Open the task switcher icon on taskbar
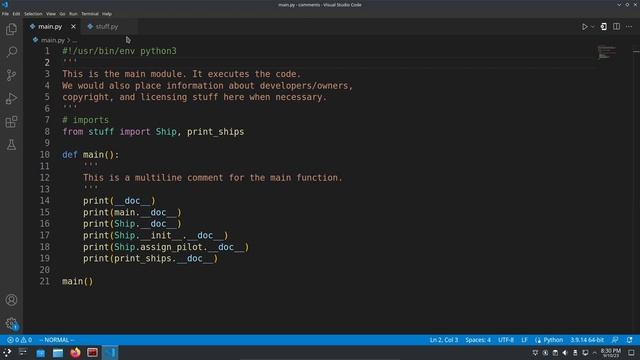Image resolution: width=640 pixels, height=360 pixels. coord(23,352)
